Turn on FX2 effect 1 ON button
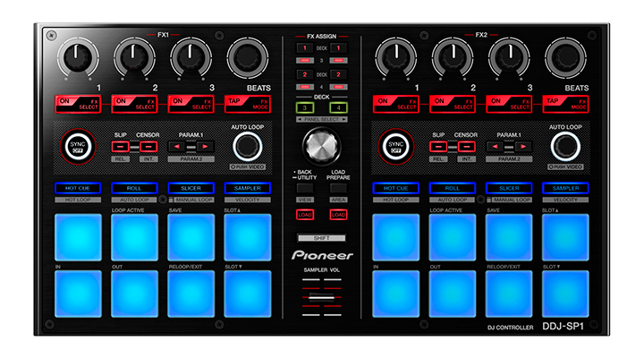644x358 pixels. 396,104
